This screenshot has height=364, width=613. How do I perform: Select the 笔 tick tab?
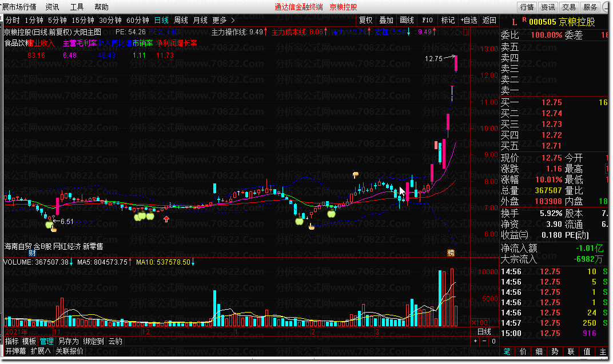point(507,351)
